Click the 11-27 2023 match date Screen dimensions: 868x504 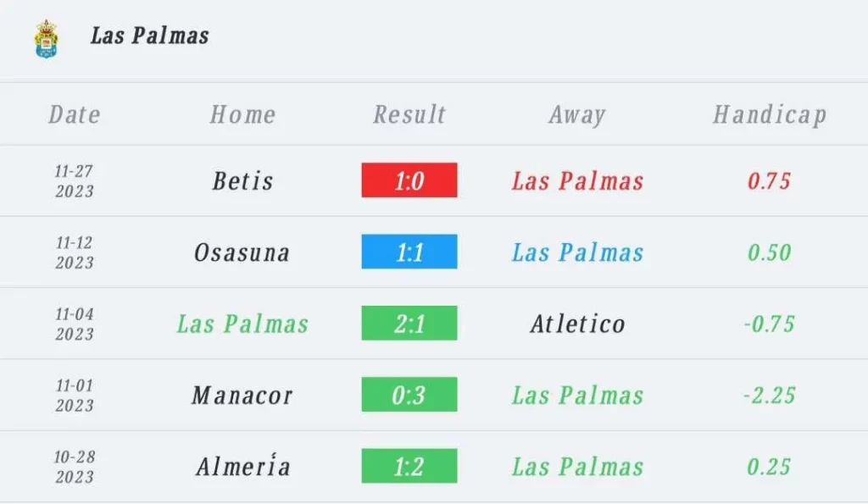pyautogui.click(x=75, y=181)
